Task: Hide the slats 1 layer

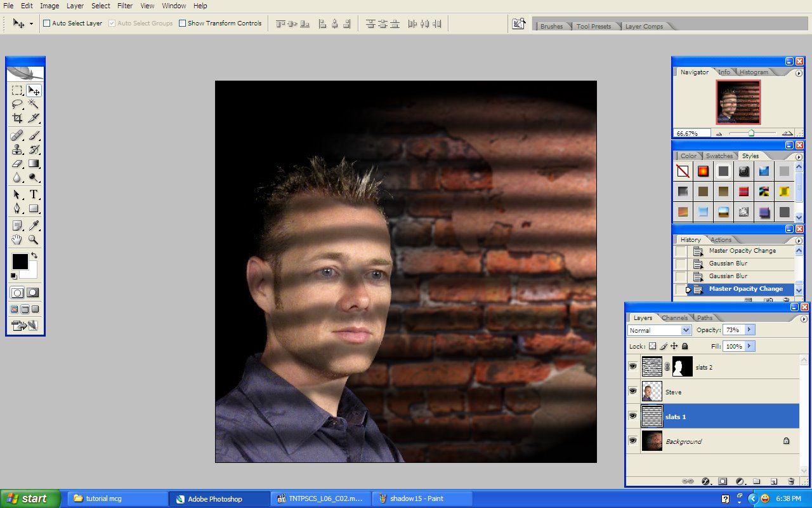Action: [x=632, y=416]
